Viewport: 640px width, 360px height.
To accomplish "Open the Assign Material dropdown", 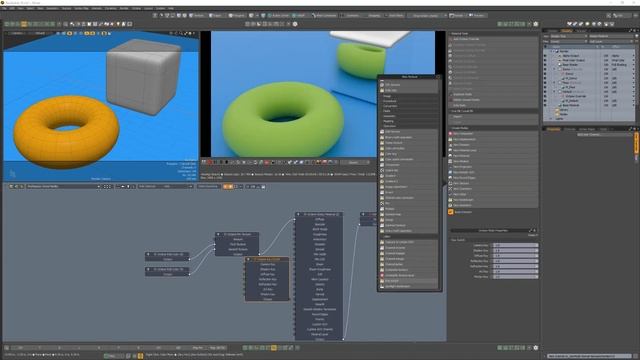I will coord(611,36).
